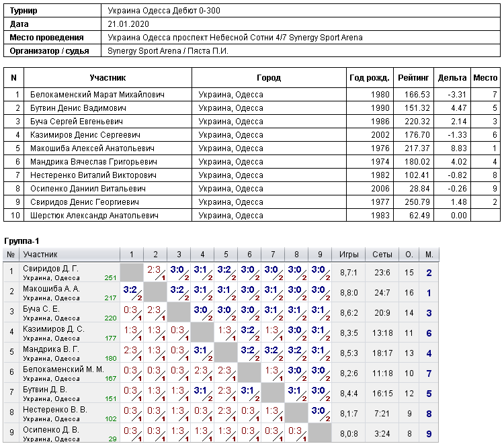This screenshot has height=446, width=504.
Task: Click sets total 24:7 in Макошиба row
Action: point(382,293)
